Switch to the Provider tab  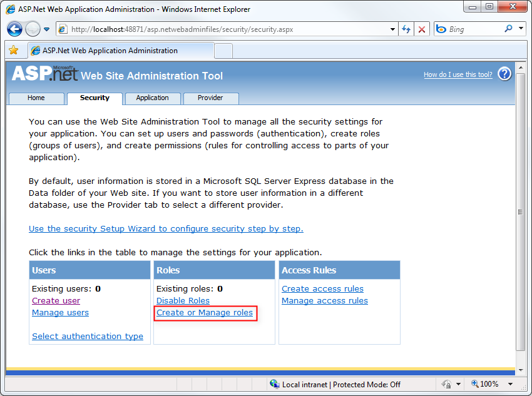coord(211,98)
